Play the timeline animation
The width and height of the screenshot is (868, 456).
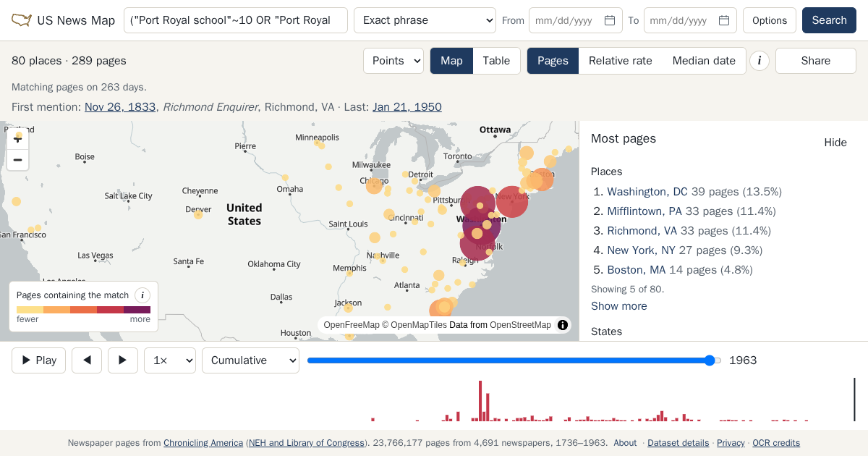[39, 360]
